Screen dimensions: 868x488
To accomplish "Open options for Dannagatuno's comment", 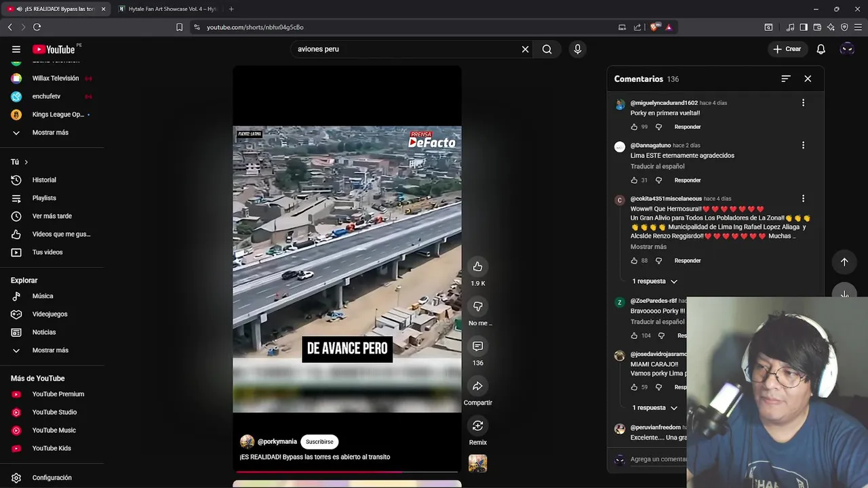I will coord(803,145).
